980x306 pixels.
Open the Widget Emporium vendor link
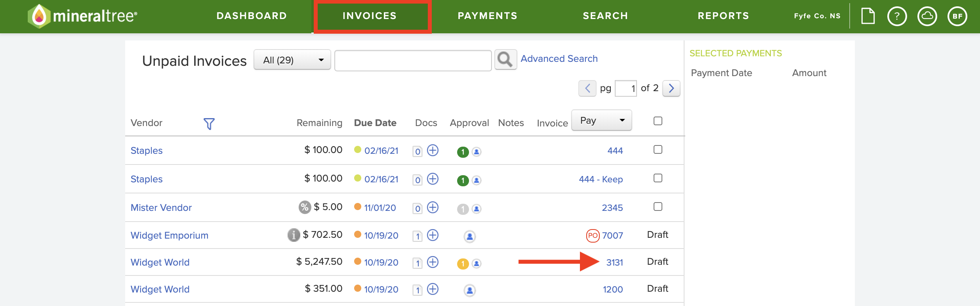coord(170,235)
